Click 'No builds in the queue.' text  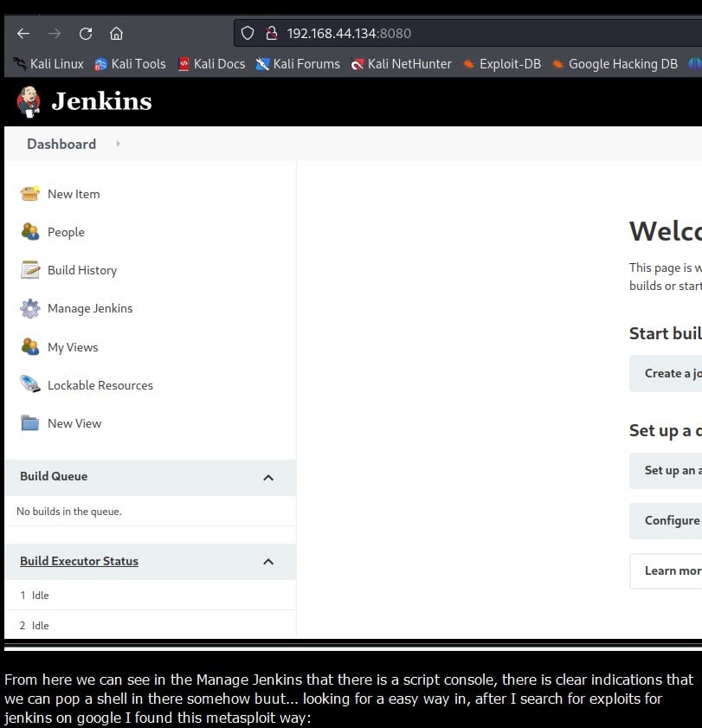(69, 512)
